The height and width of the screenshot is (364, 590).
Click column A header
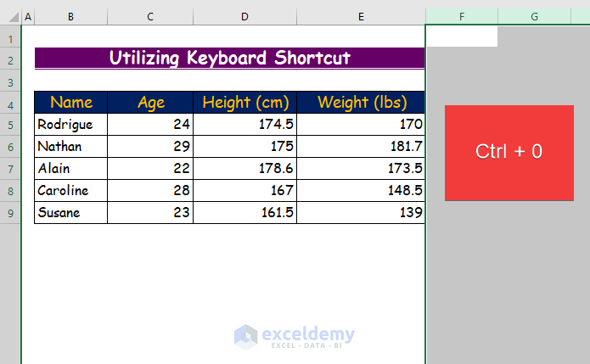[x=28, y=16]
